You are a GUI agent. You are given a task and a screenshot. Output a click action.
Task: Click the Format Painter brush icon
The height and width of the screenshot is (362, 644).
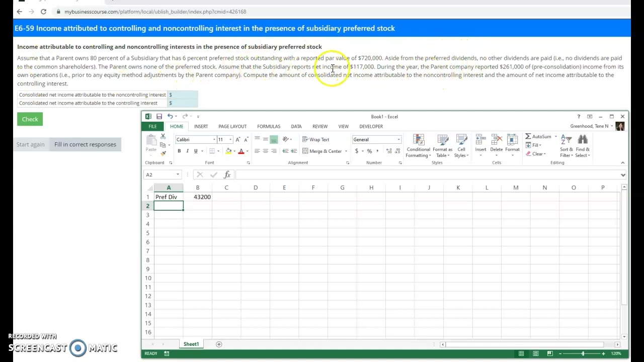click(163, 153)
